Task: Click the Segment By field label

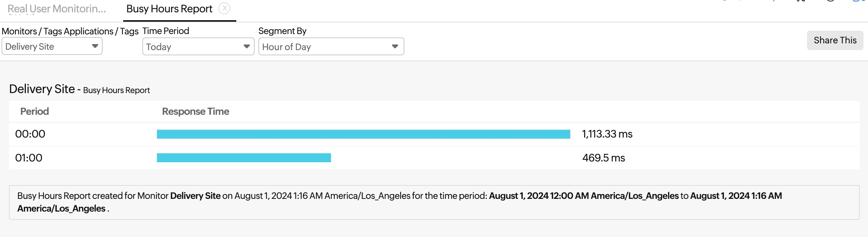Action: (282, 31)
